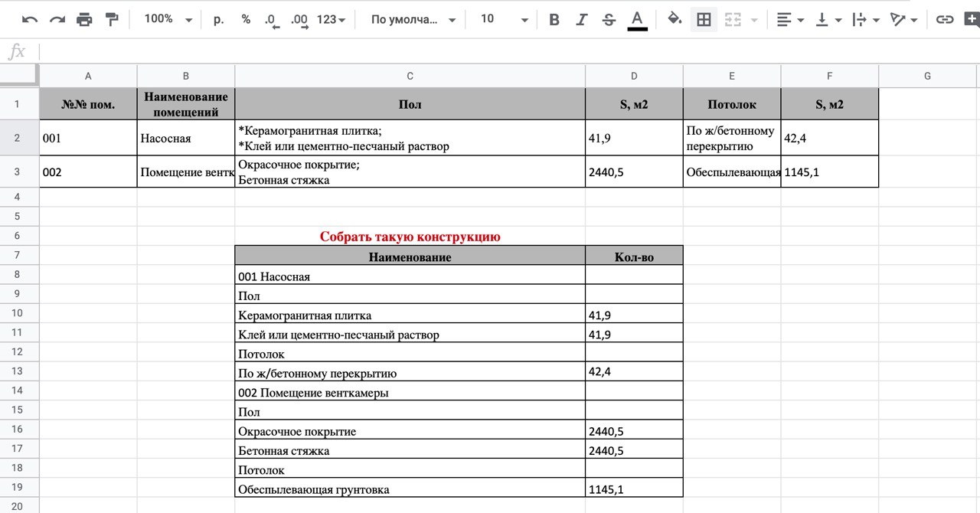
Task: Increase decimal places
Action: click(x=299, y=19)
